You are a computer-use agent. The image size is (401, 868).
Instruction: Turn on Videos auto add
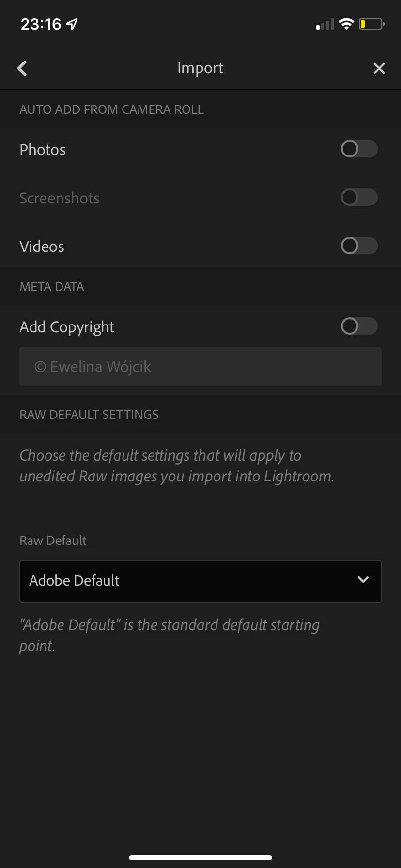pos(359,246)
